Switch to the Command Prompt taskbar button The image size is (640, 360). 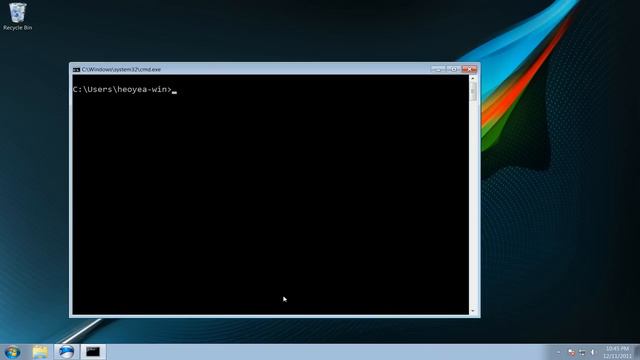tap(93, 352)
